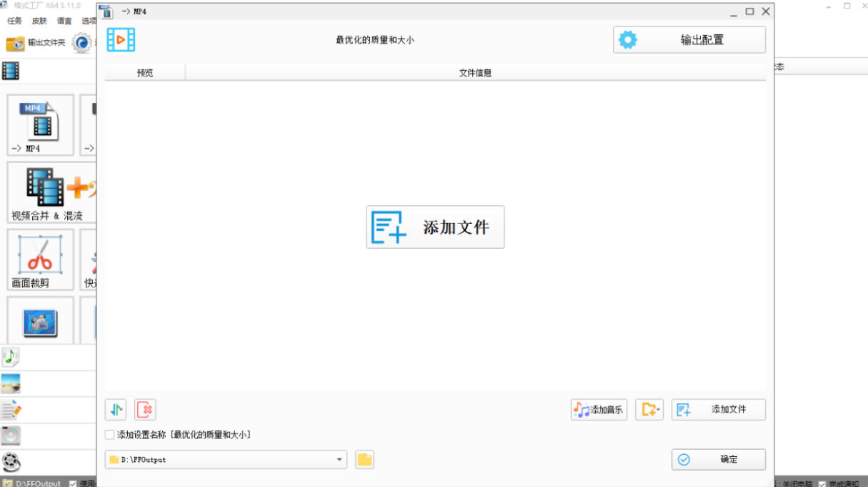Click the 添加音乐 music note button

tap(599, 410)
